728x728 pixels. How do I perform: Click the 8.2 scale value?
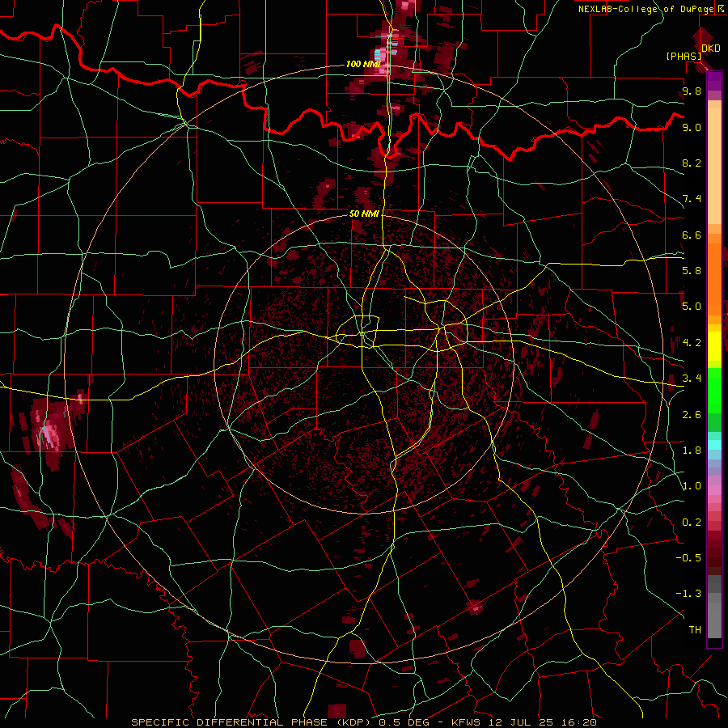point(692,163)
